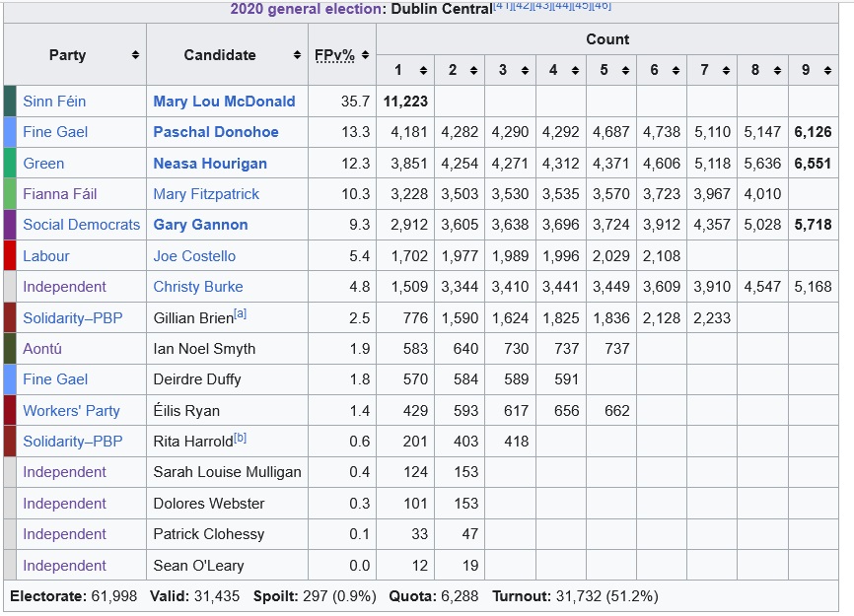Screen dimensions: 854x616
Task: Click Patrick Clohessy candidate name
Action: [x=209, y=534]
